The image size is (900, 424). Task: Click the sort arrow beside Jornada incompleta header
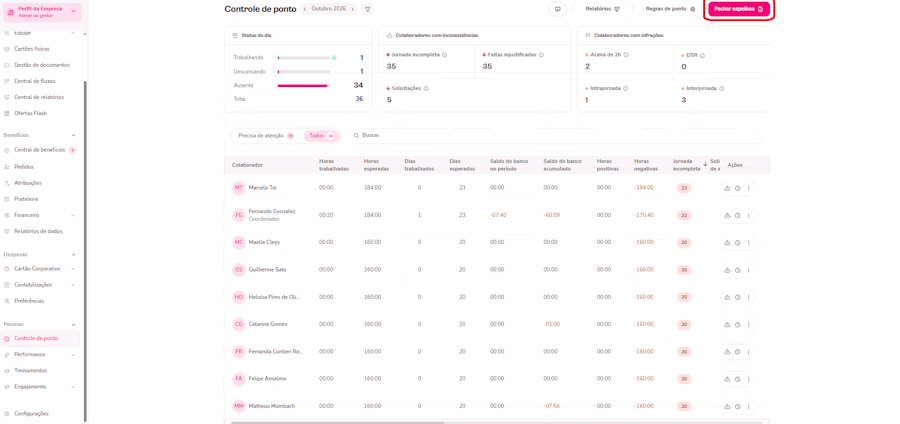(x=705, y=165)
